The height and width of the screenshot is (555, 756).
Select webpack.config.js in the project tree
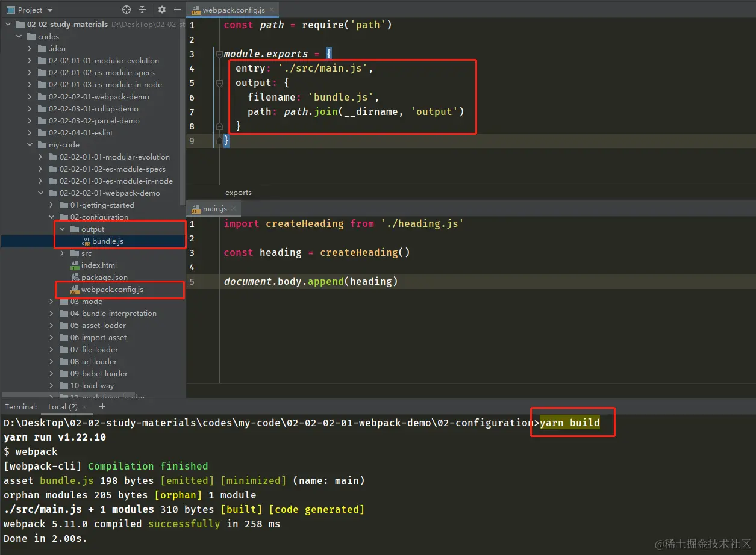pyautogui.click(x=112, y=290)
